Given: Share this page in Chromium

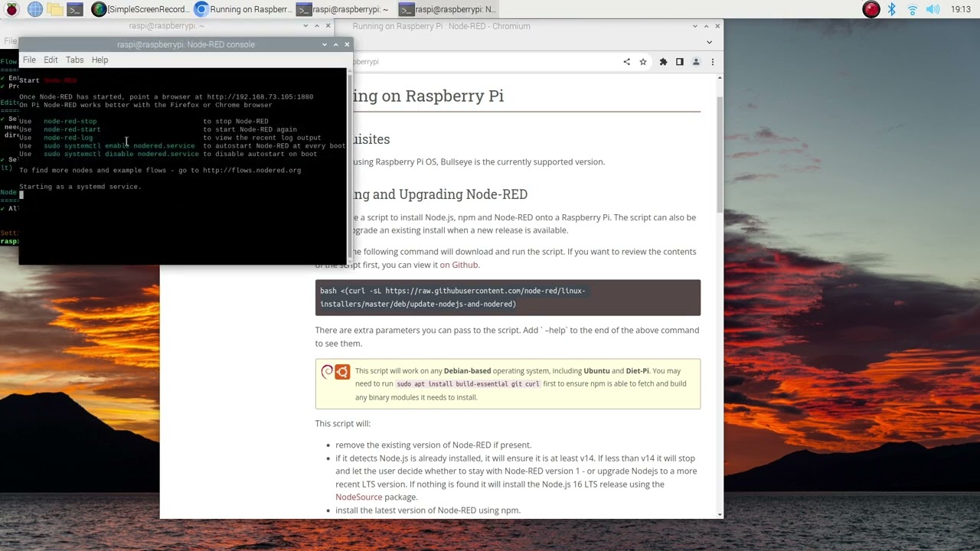Looking at the screenshot, I should (x=626, y=62).
